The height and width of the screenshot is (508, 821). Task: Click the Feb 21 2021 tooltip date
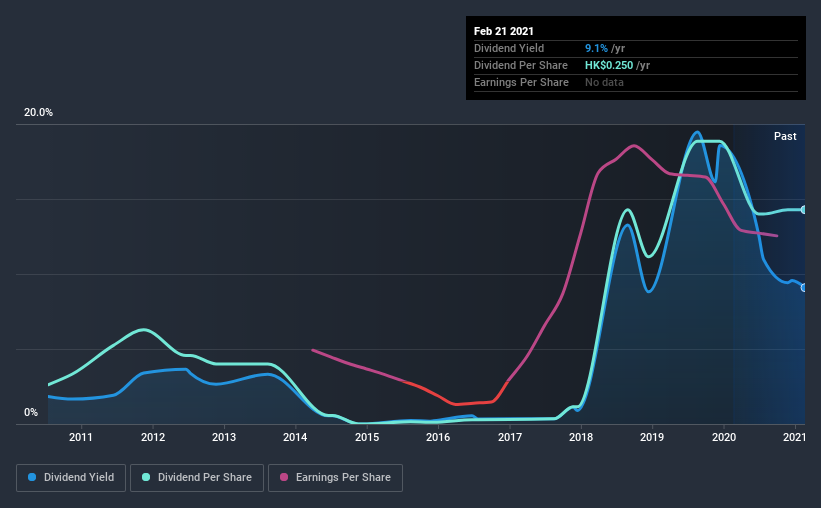coord(504,31)
